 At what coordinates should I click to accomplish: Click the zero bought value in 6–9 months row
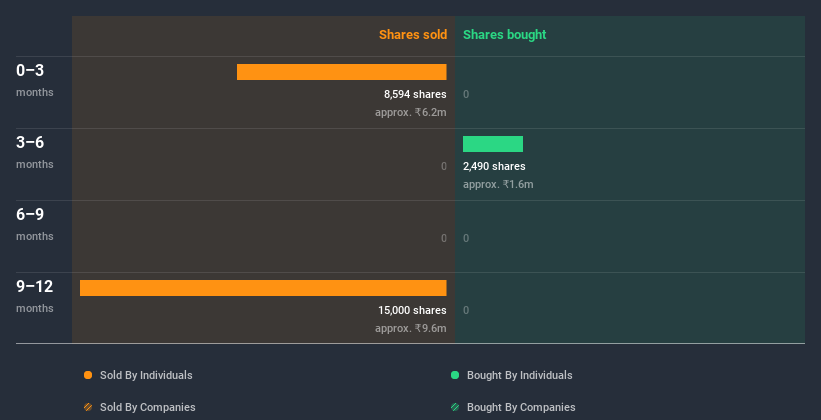click(466, 238)
